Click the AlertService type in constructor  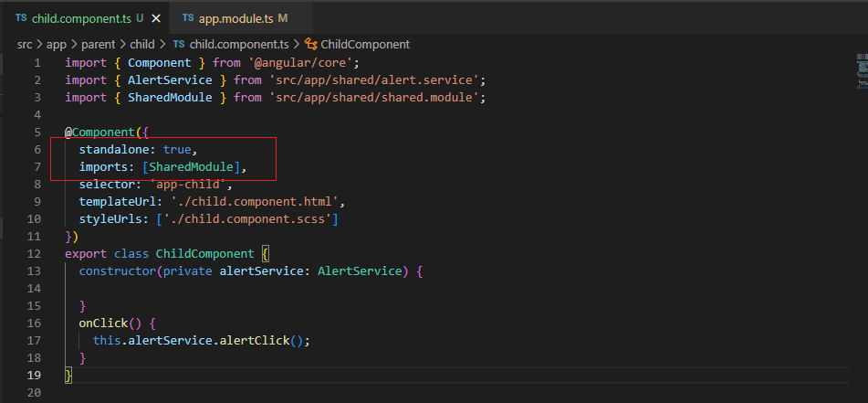click(360, 271)
